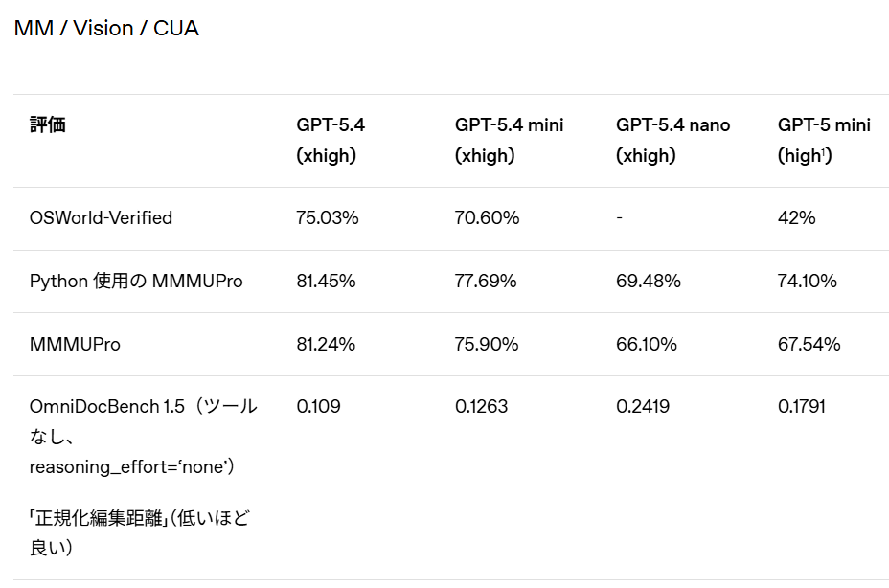This screenshot has width=889, height=588.
Task: Select the GPT-5.4 (xhigh) column header
Action: tap(331, 140)
